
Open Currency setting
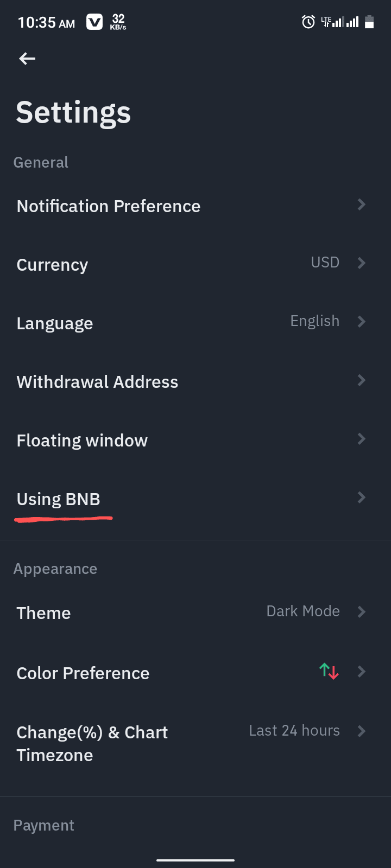click(52, 265)
